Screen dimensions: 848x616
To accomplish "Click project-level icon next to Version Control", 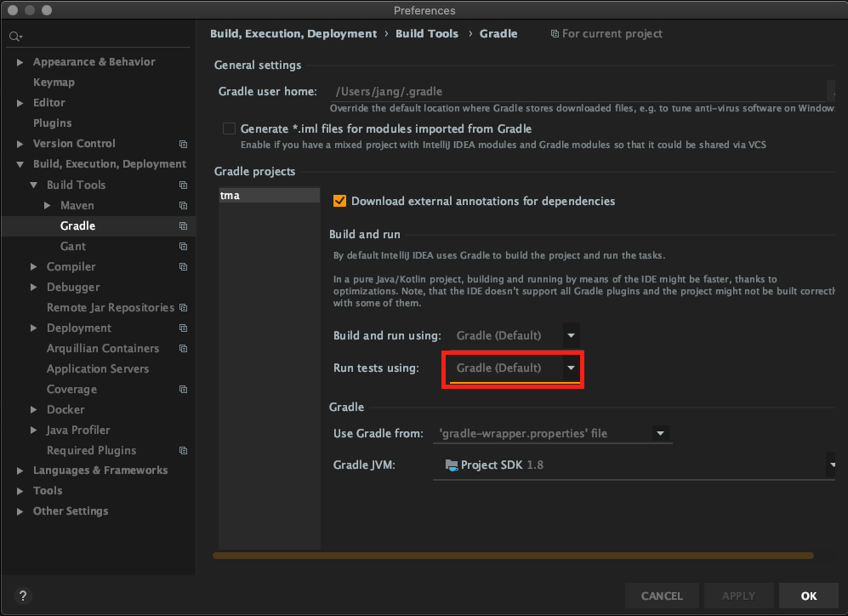I will point(184,144).
